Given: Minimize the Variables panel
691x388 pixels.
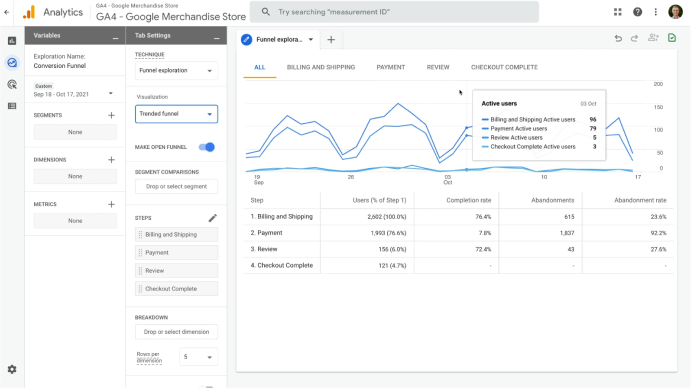Looking at the screenshot, I should 115,38.
